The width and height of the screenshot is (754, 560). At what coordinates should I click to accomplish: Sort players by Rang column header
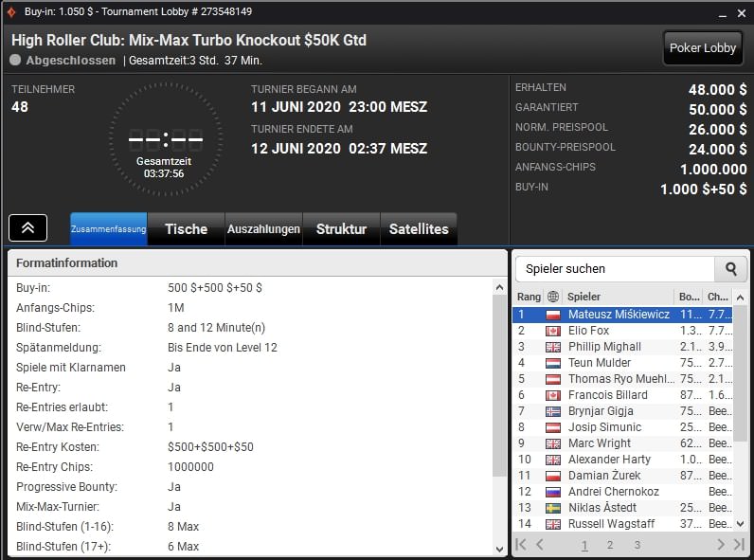(x=529, y=297)
